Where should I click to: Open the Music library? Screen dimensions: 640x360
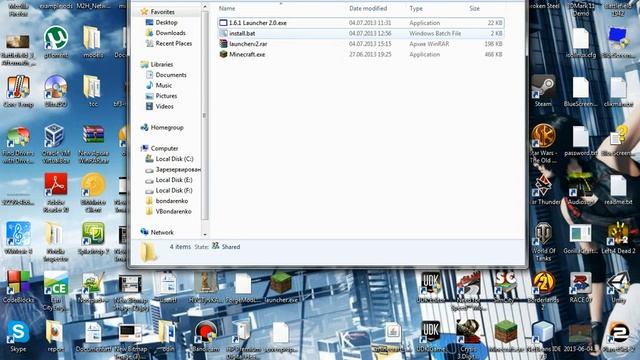(x=163, y=85)
